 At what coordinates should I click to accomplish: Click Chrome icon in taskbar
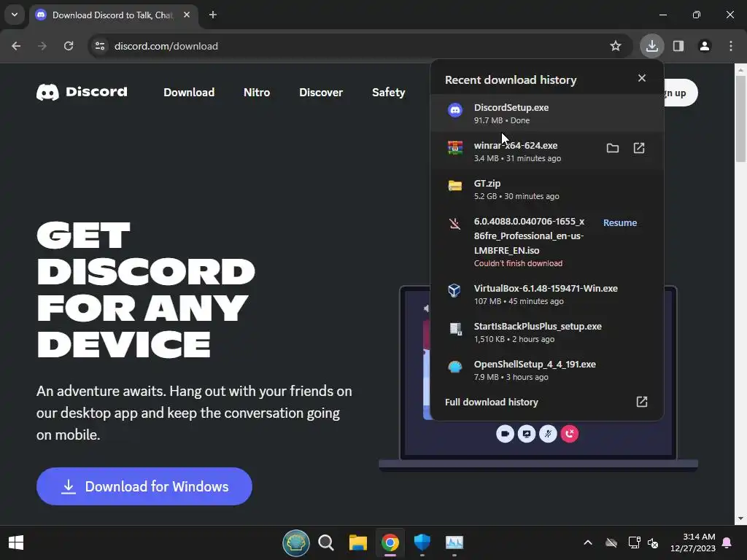coord(390,542)
